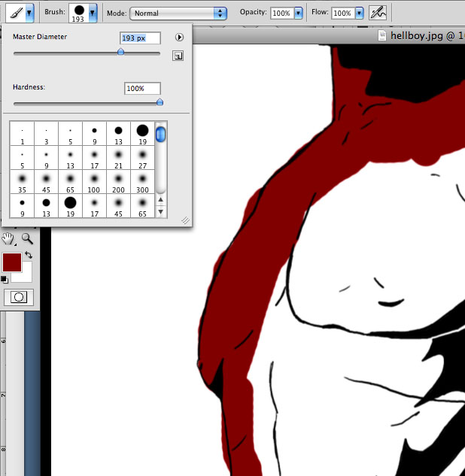
Task: Select the third-row soft round 65 brush
Action: pos(70,182)
